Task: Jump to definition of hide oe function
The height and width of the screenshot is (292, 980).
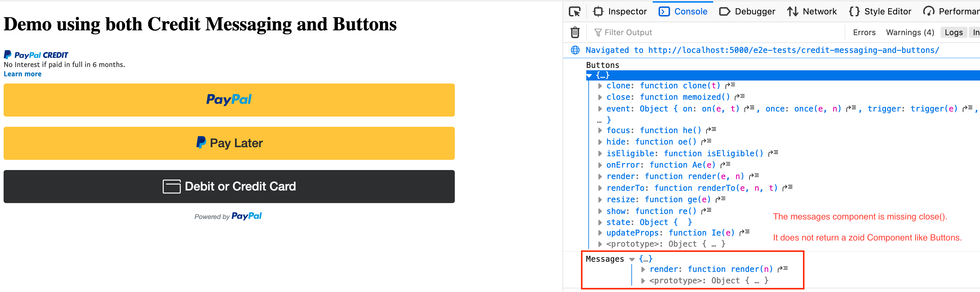Action: click(706, 141)
